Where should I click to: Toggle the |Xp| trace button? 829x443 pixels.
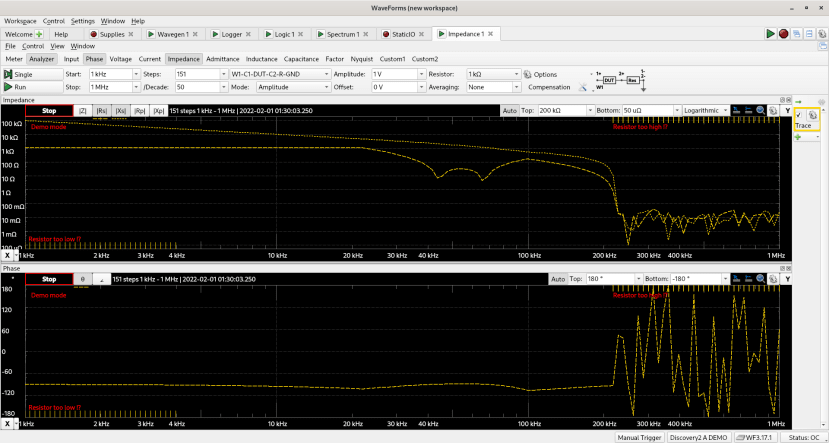[x=159, y=110]
